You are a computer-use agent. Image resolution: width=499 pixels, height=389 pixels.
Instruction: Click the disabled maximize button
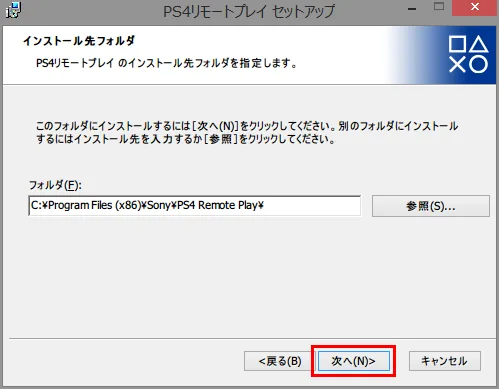tap(439, 7)
